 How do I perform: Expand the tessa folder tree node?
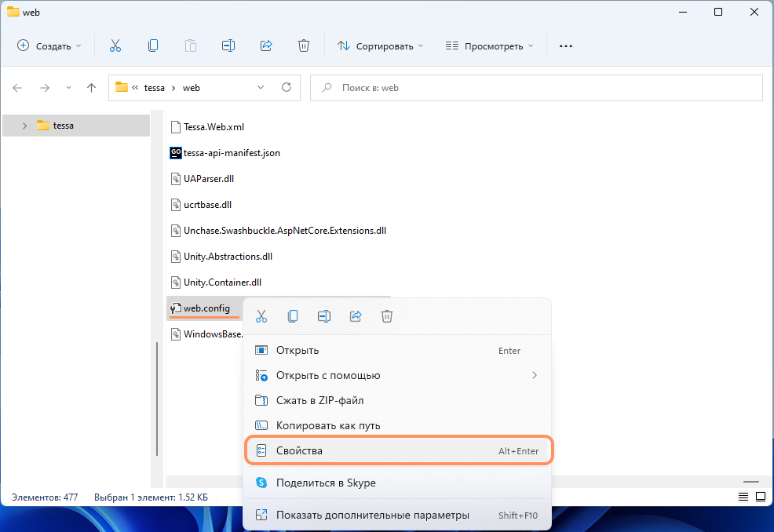[x=24, y=126]
